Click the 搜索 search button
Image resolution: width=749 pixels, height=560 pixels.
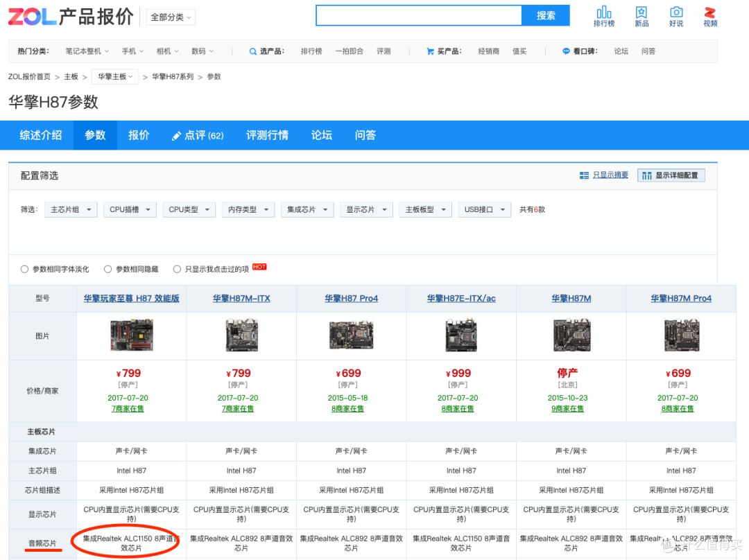tap(546, 16)
